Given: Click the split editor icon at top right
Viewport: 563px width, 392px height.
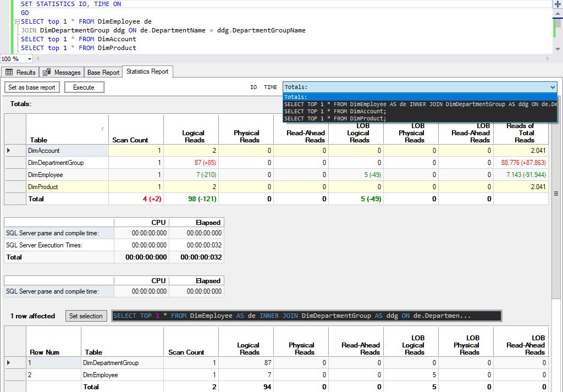Looking at the screenshot, I should 558,4.
